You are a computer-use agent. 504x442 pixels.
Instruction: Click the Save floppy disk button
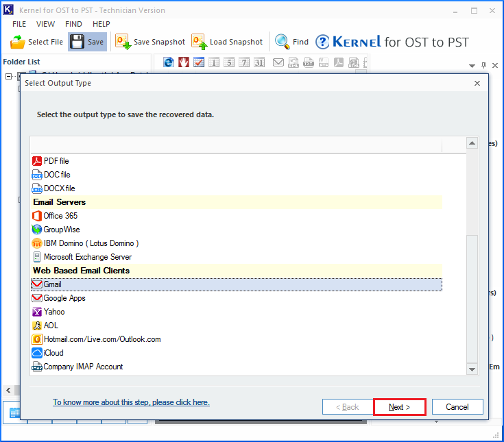click(x=87, y=42)
